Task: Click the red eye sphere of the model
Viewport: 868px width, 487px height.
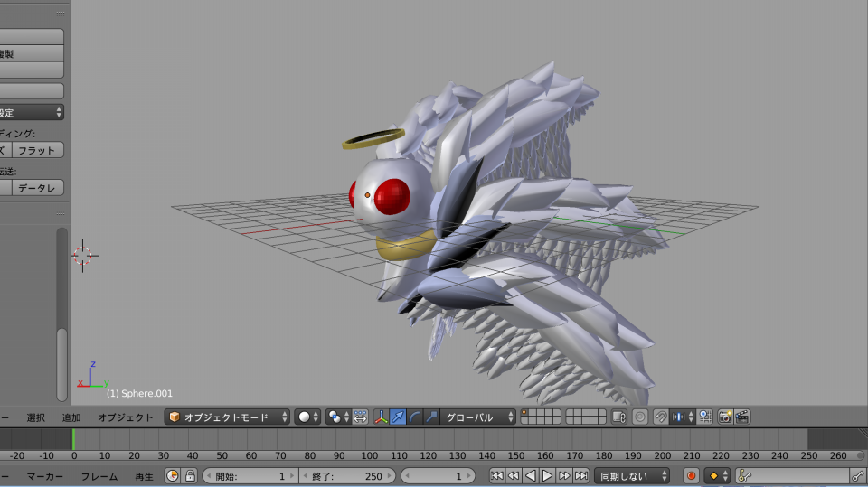Action: [x=392, y=196]
